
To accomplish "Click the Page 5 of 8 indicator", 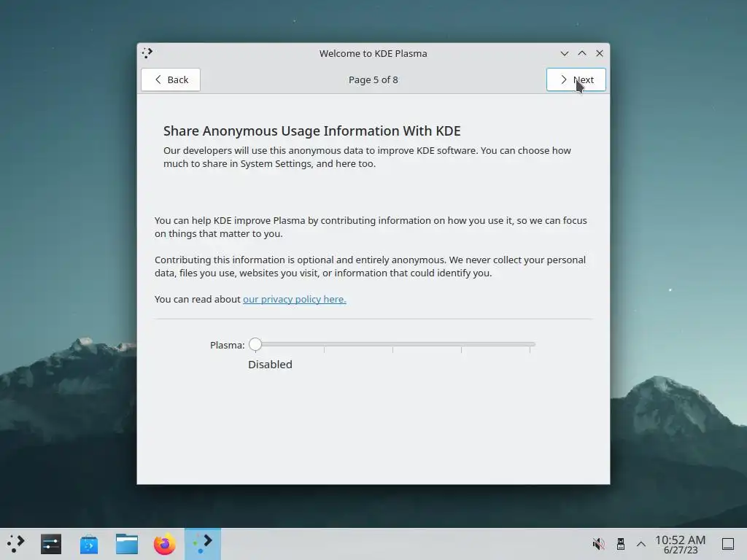I will pos(373,79).
